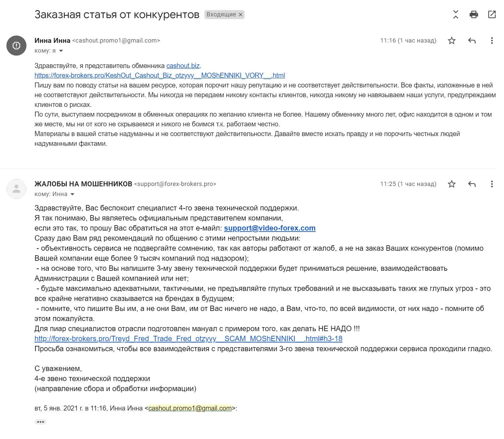
Task: Star the message from Инна Инна
Action: tap(452, 41)
